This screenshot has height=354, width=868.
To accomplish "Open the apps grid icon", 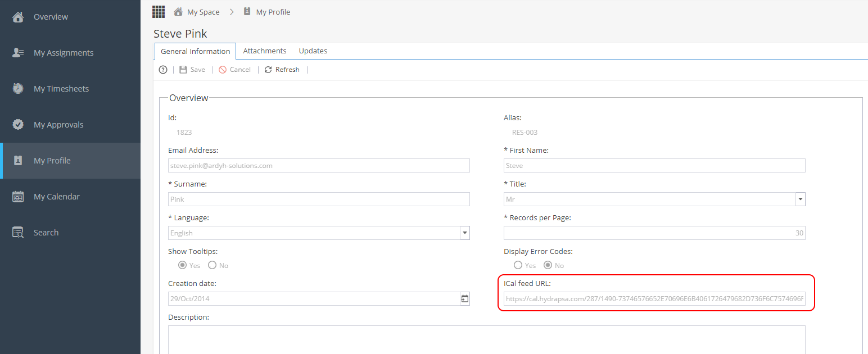I will coord(158,11).
